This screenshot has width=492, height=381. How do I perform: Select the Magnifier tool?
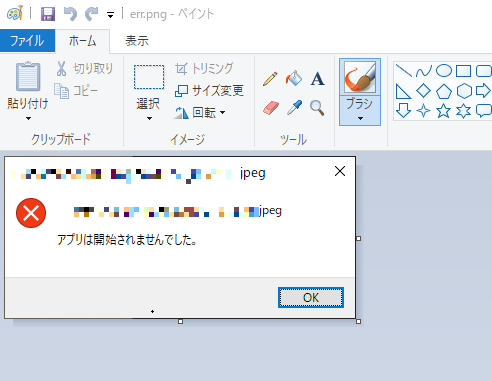[317, 108]
